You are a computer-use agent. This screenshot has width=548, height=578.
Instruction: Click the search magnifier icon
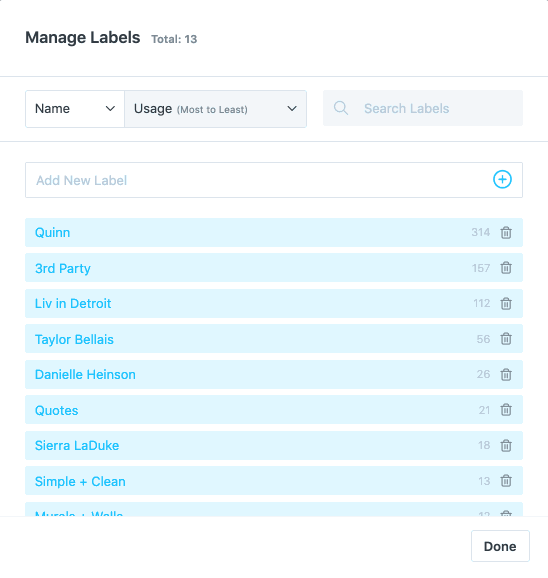341,108
